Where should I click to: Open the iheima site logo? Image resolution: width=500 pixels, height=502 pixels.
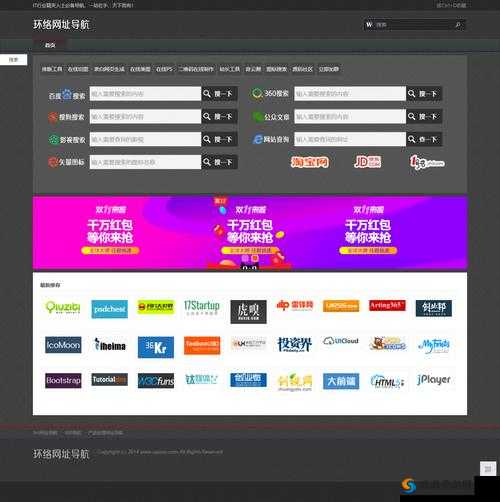tap(110, 345)
